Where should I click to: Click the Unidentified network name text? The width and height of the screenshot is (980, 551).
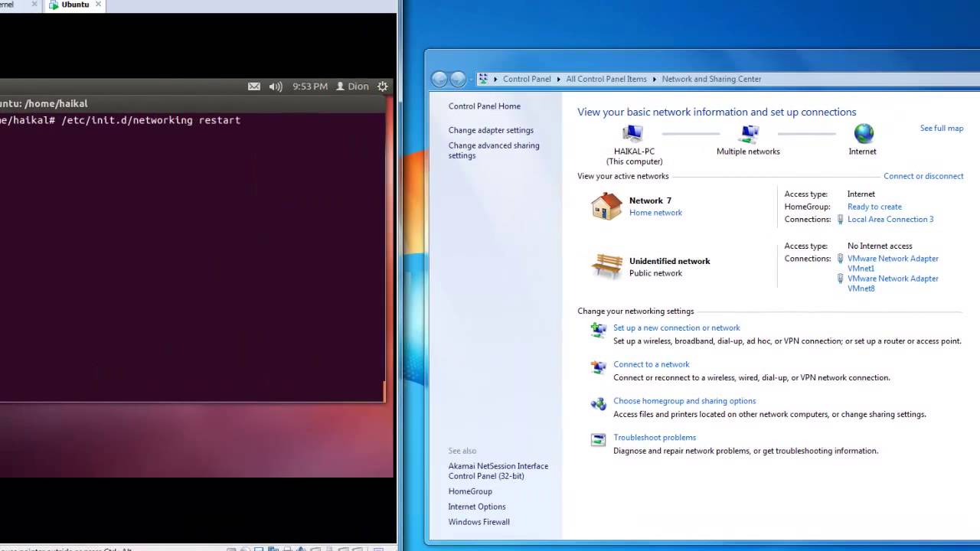pyautogui.click(x=670, y=261)
